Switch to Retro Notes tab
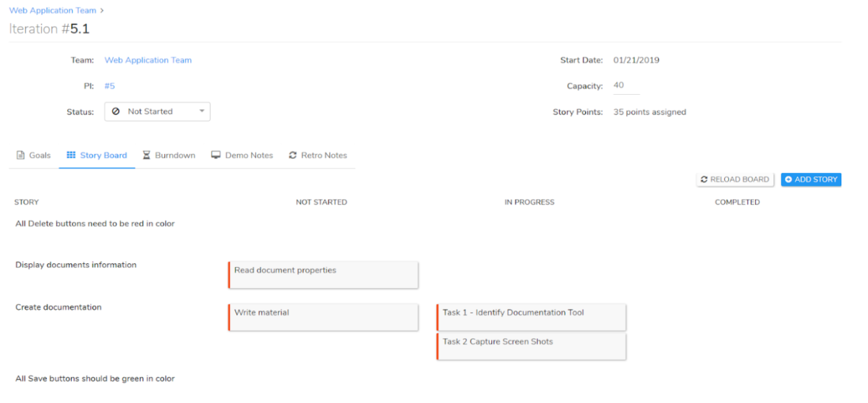The image size is (868, 403). [318, 156]
